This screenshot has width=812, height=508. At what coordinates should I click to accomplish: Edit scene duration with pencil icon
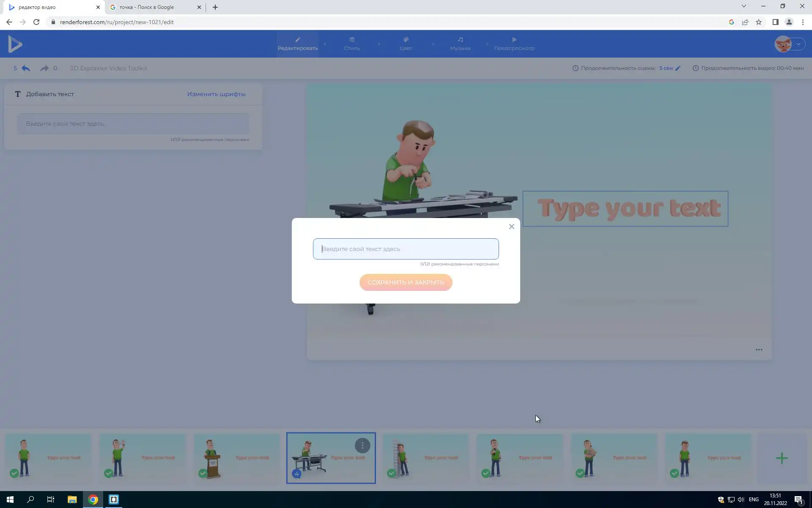click(678, 68)
